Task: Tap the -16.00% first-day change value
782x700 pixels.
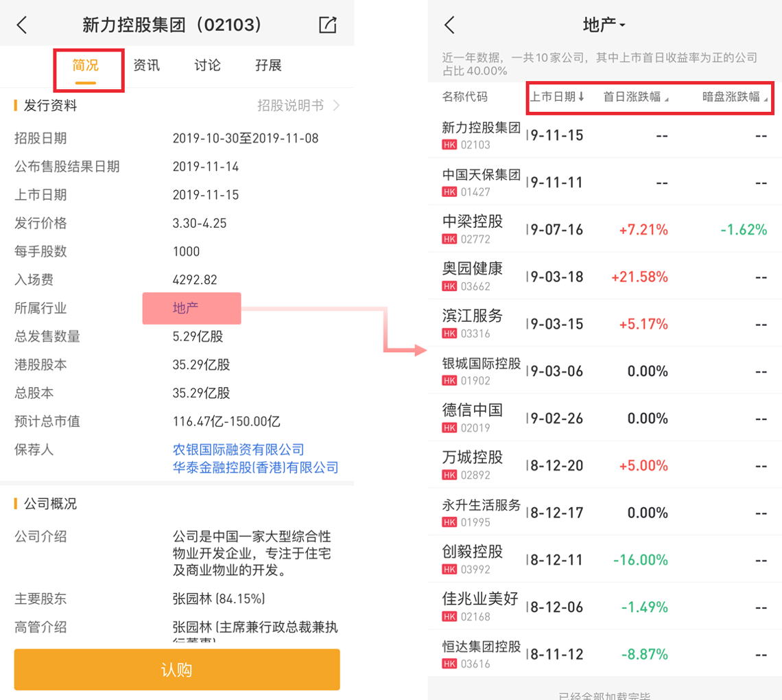Action: coord(641,560)
